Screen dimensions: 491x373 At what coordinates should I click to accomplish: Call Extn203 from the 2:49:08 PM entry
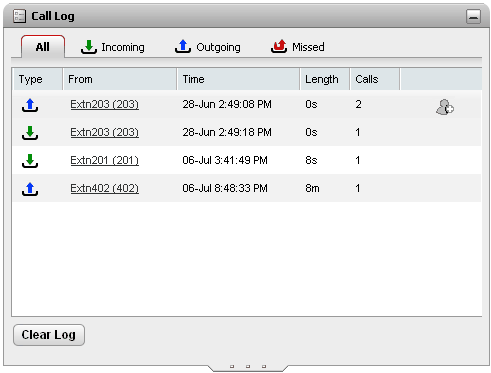pyautogui.click(x=104, y=104)
